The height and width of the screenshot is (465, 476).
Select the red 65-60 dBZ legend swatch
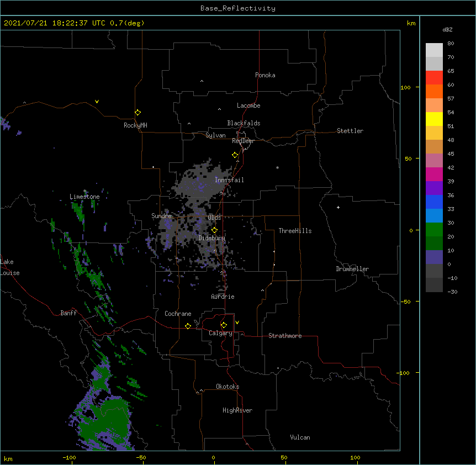click(x=434, y=77)
